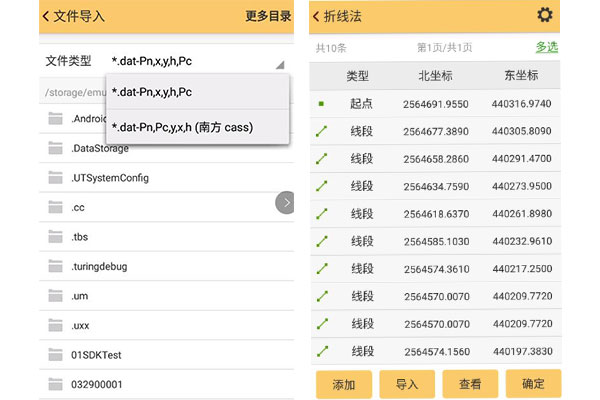600x400 pixels.
Task: Tap the 查看 button
Action: coord(470,384)
